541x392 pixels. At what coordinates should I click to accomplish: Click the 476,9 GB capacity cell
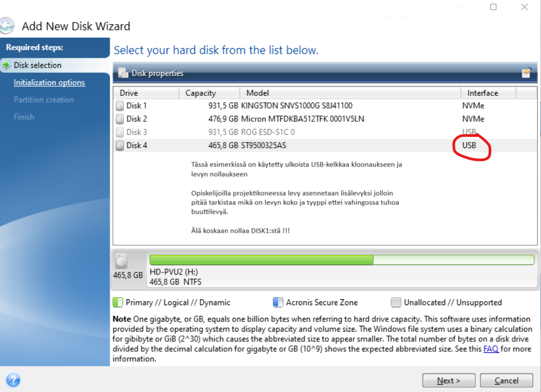pos(223,119)
